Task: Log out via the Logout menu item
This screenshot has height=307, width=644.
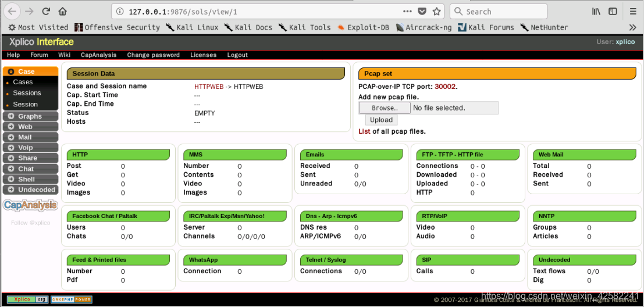Action: click(x=237, y=55)
